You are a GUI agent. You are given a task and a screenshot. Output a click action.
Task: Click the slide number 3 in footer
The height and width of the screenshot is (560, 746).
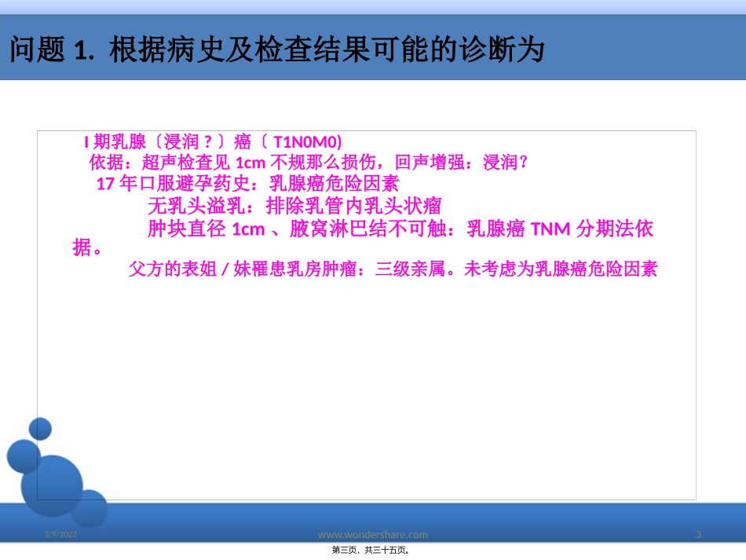pos(698,534)
